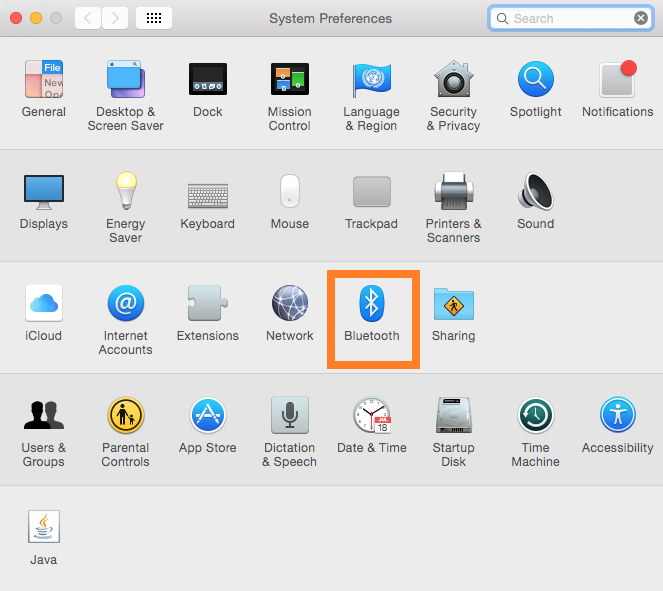The width and height of the screenshot is (663, 591).
Task: Open Mission Control preferences
Action: 290,79
